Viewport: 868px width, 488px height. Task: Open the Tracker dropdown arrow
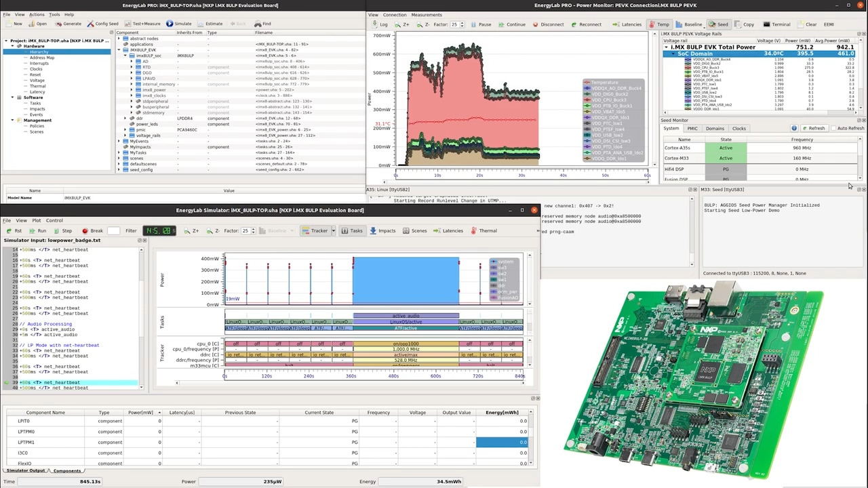coord(333,230)
